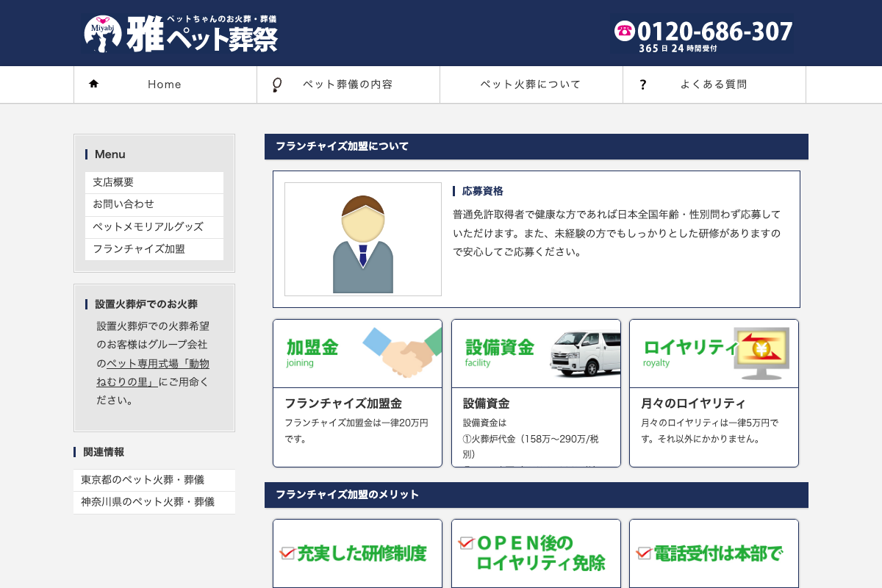Click the 月々のロイヤリティ card title
The width and height of the screenshot is (882, 588).
tap(694, 404)
